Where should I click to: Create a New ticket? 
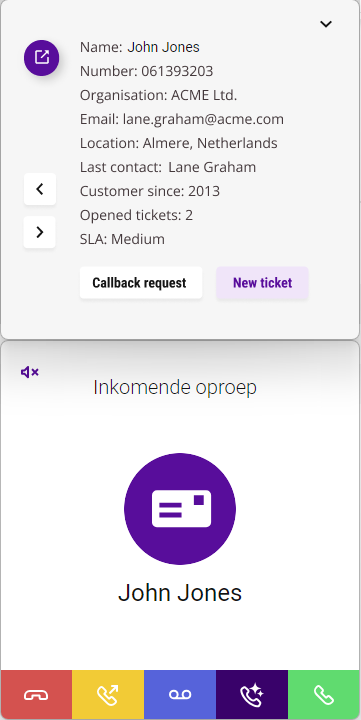[x=262, y=283]
